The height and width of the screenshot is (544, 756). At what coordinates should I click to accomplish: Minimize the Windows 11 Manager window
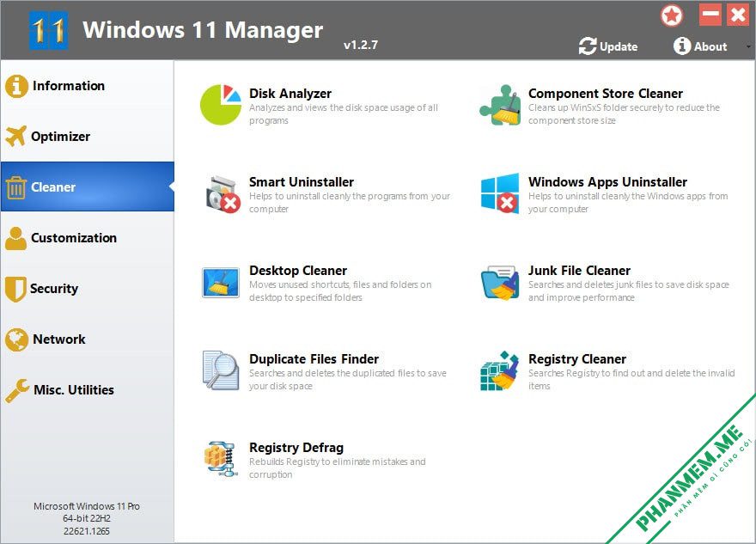(710, 15)
